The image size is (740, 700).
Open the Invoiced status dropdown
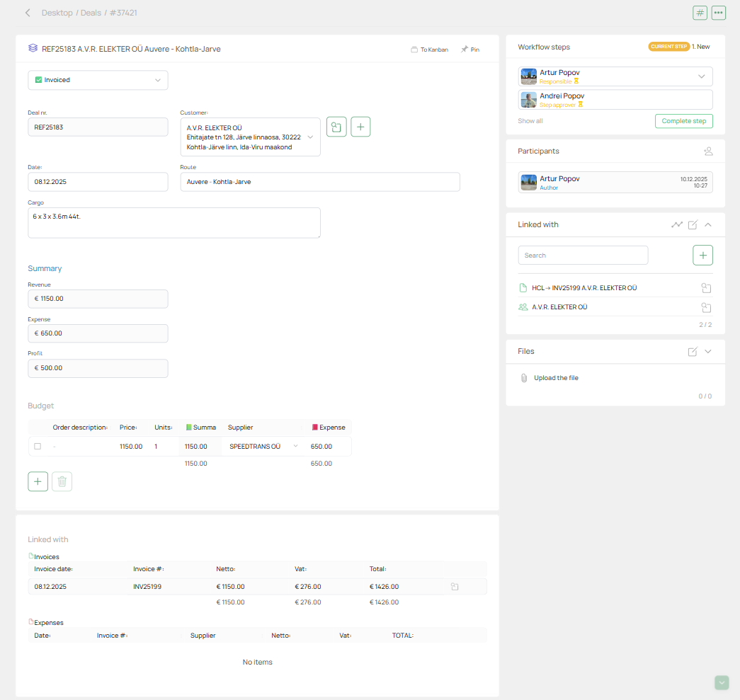point(98,80)
